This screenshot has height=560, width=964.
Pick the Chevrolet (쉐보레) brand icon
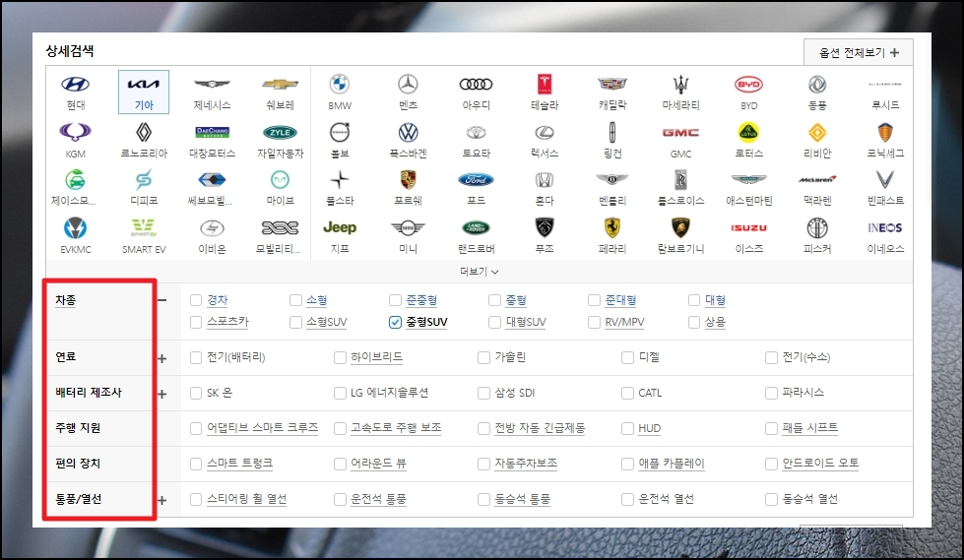pos(280,85)
